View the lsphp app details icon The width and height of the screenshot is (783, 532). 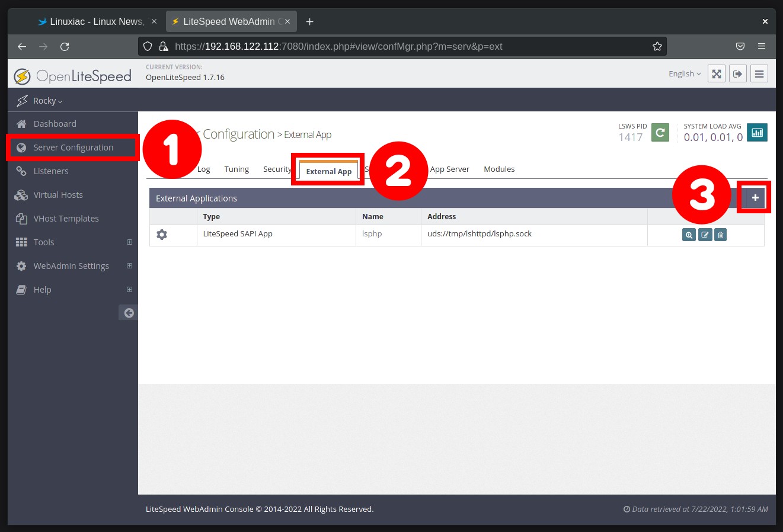689,235
